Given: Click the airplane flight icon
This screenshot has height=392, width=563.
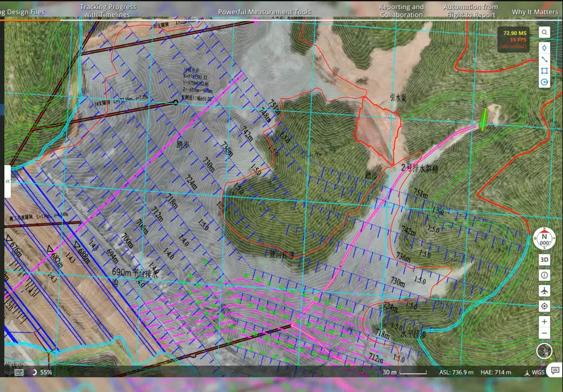Looking at the screenshot, I should (x=544, y=291).
